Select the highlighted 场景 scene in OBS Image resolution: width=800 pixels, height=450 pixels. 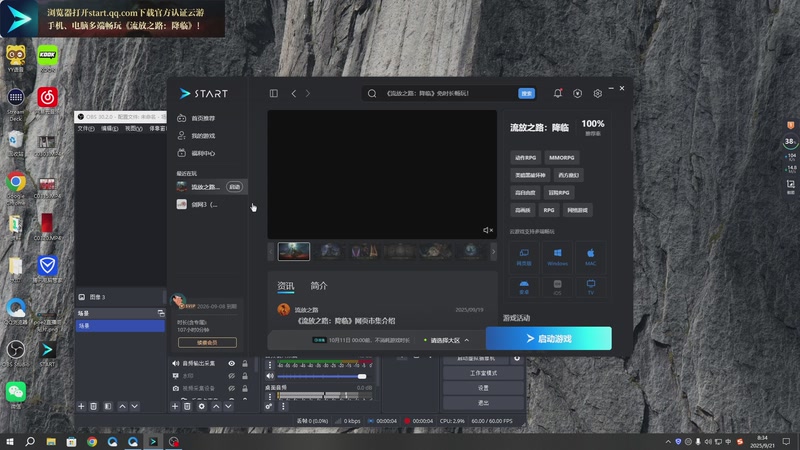pyautogui.click(x=120, y=326)
